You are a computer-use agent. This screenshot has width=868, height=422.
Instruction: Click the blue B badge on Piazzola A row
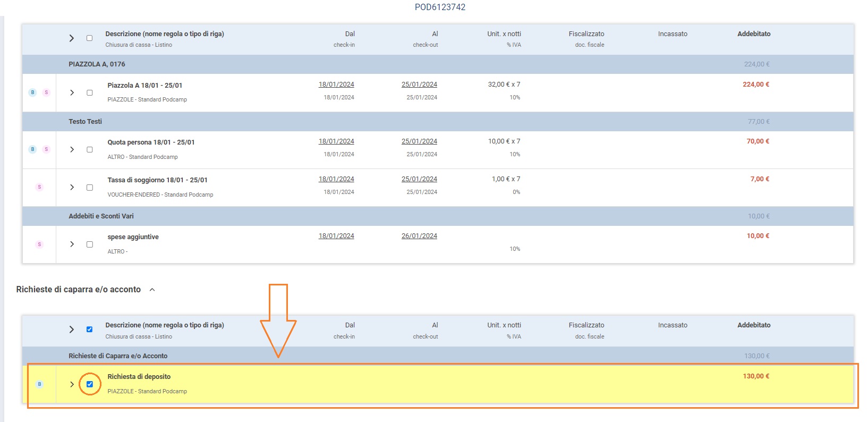pos(32,92)
